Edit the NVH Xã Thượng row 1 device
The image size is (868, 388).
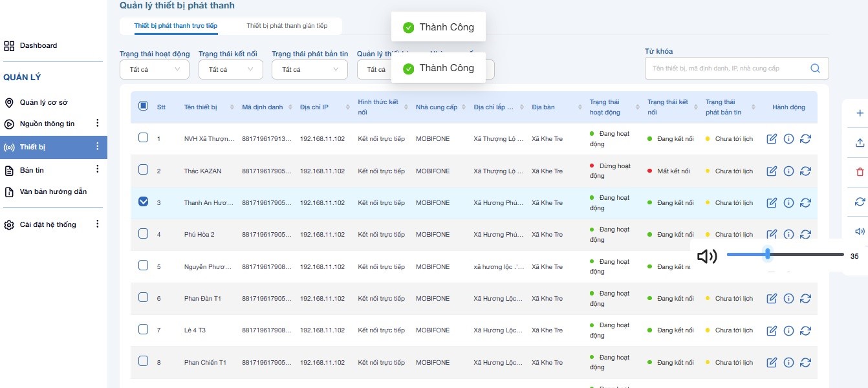(x=772, y=138)
